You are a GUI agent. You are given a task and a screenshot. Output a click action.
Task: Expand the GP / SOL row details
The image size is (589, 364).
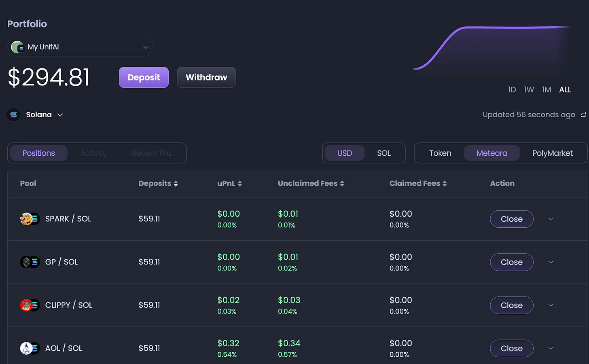point(551,262)
